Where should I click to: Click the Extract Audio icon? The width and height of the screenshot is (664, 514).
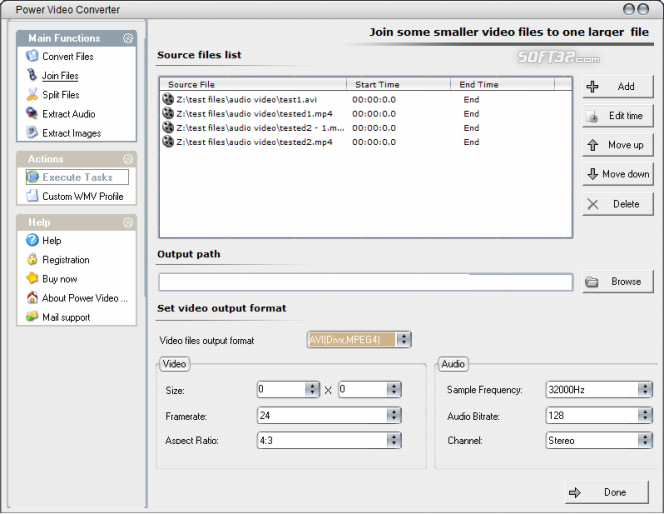click(32, 113)
